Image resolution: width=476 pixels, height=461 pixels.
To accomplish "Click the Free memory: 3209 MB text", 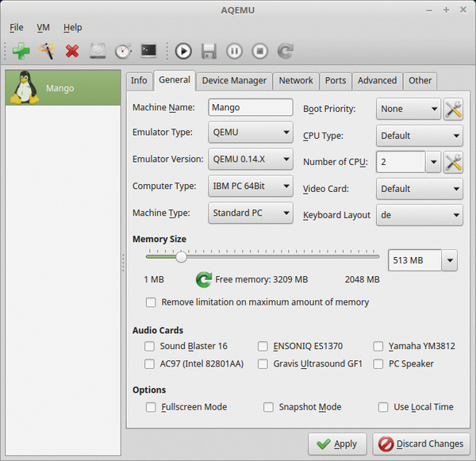I will tap(261, 279).
